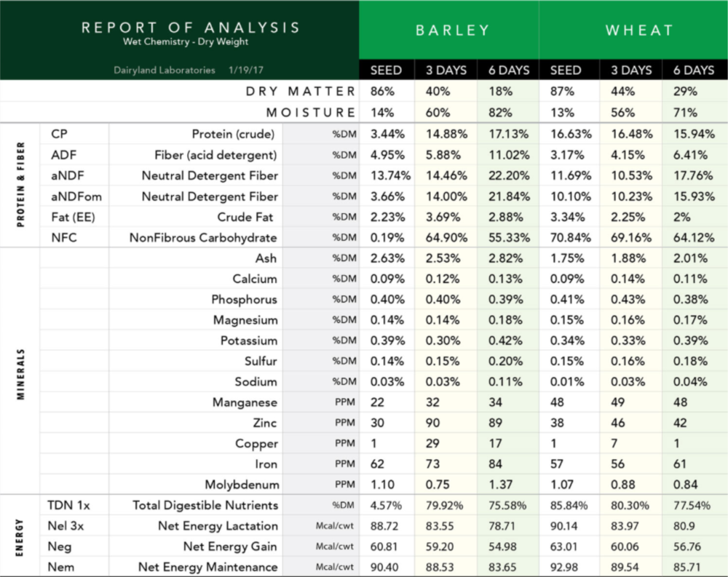
Task: Select the REPORT OF ANALYSIS title
Action: coord(190,28)
